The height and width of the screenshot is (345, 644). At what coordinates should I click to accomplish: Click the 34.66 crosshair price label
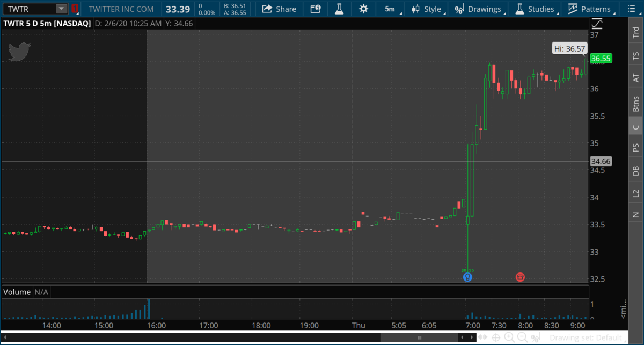601,161
